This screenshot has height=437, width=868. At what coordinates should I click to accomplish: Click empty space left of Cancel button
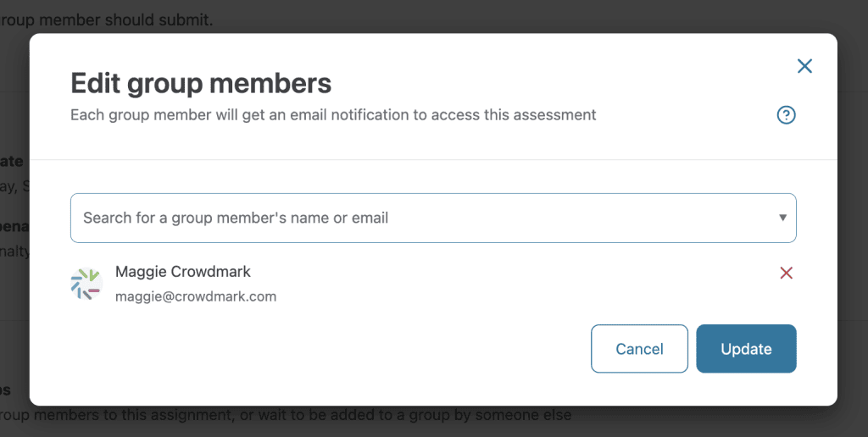coord(339,349)
